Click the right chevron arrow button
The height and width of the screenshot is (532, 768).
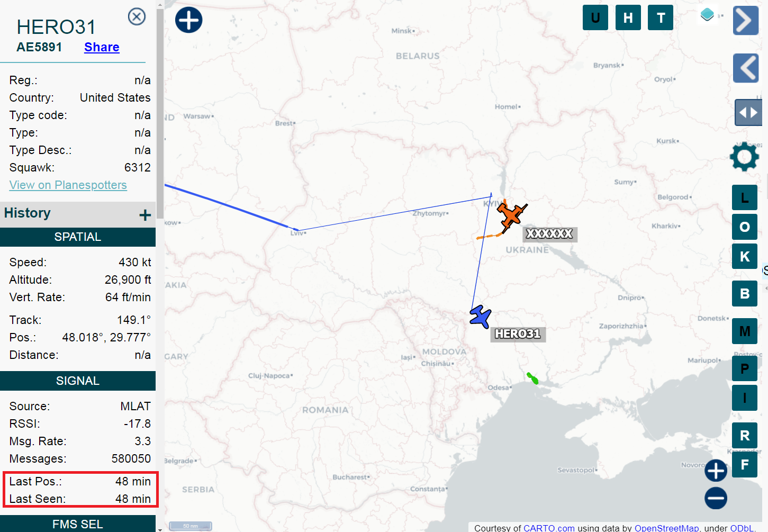point(746,21)
